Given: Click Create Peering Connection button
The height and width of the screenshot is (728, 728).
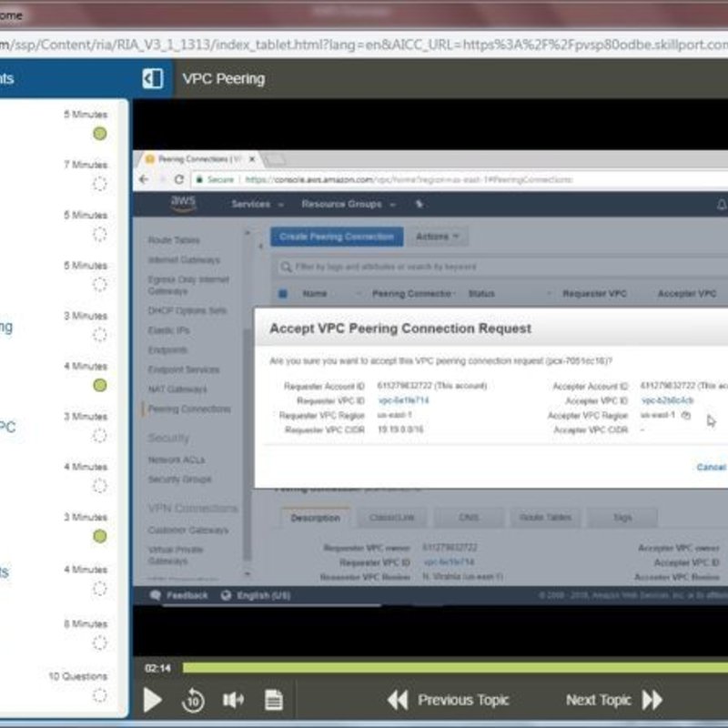Looking at the screenshot, I should [x=337, y=237].
